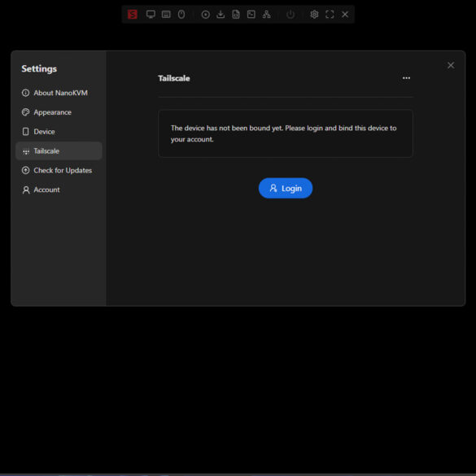Click the device not bound message text

coord(283,133)
